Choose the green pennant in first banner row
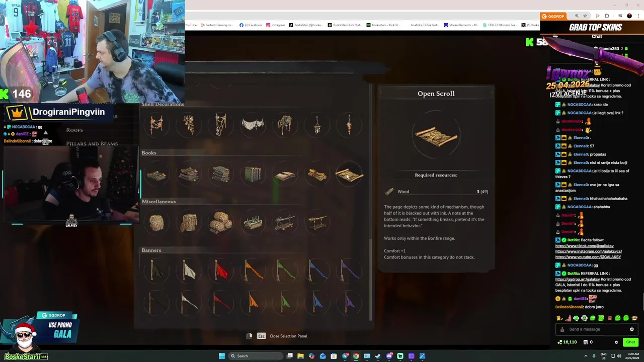 [x=285, y=270]
